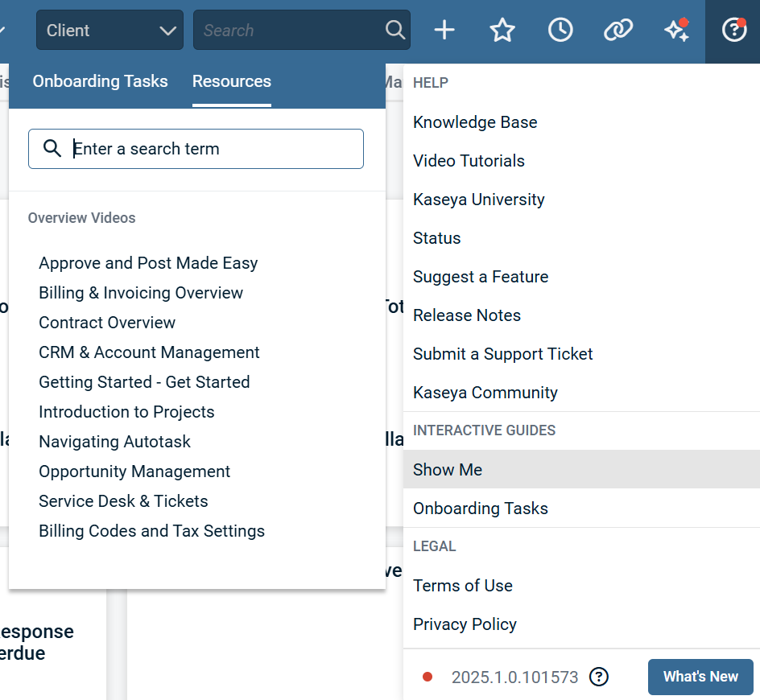Click the chain link icon in top bar

tap(618, 31)
